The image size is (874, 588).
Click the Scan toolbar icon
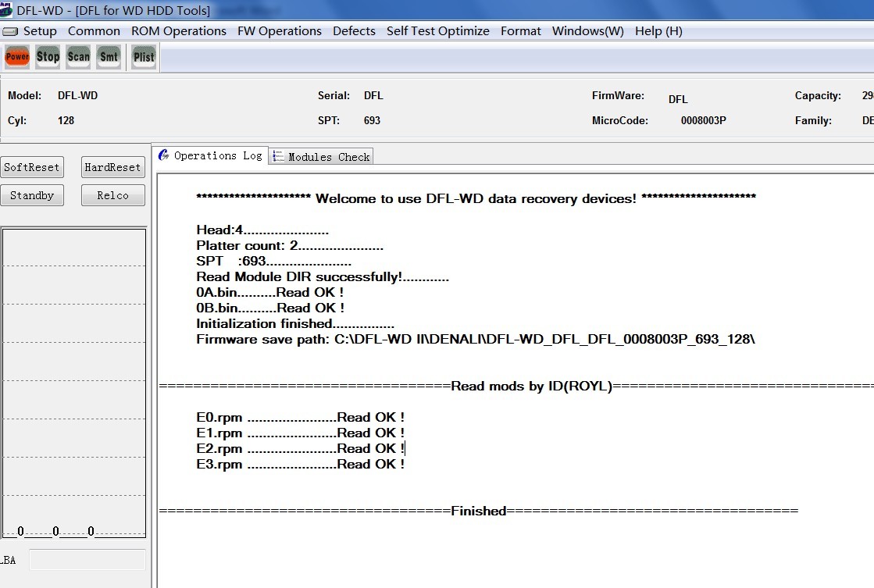78,57
